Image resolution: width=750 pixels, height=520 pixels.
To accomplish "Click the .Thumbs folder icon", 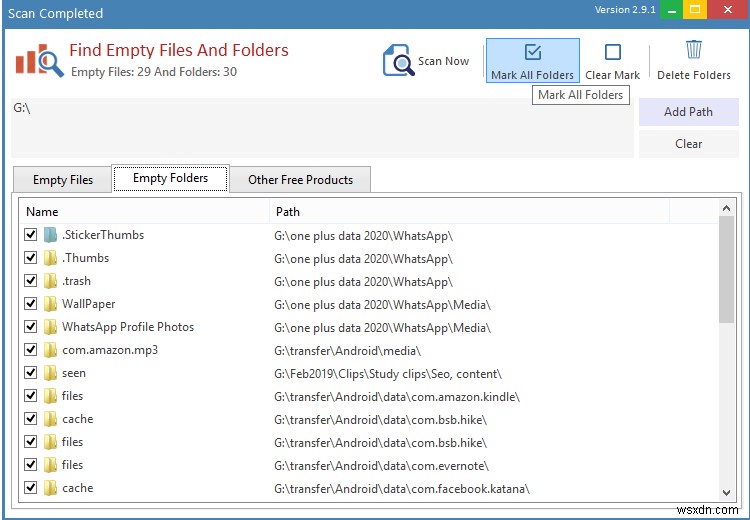I will (50, 258).
